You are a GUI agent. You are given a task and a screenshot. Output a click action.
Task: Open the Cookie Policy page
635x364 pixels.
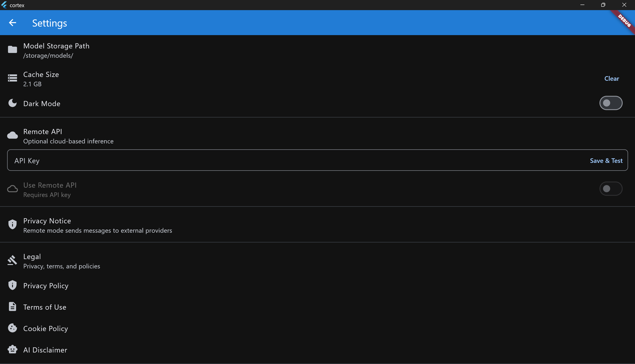point(45,328)
